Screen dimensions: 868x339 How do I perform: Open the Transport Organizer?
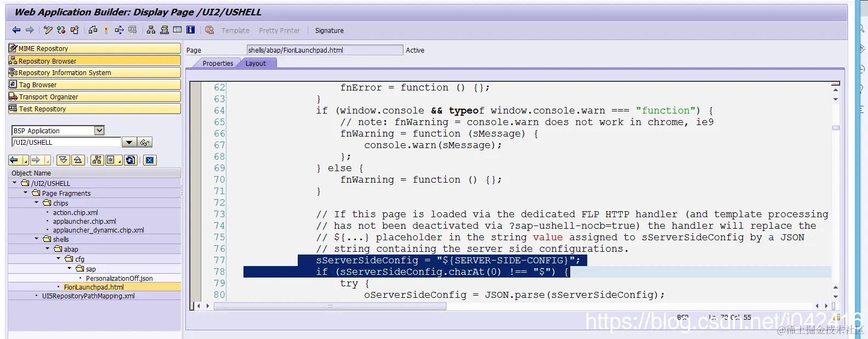pos(94,97)
